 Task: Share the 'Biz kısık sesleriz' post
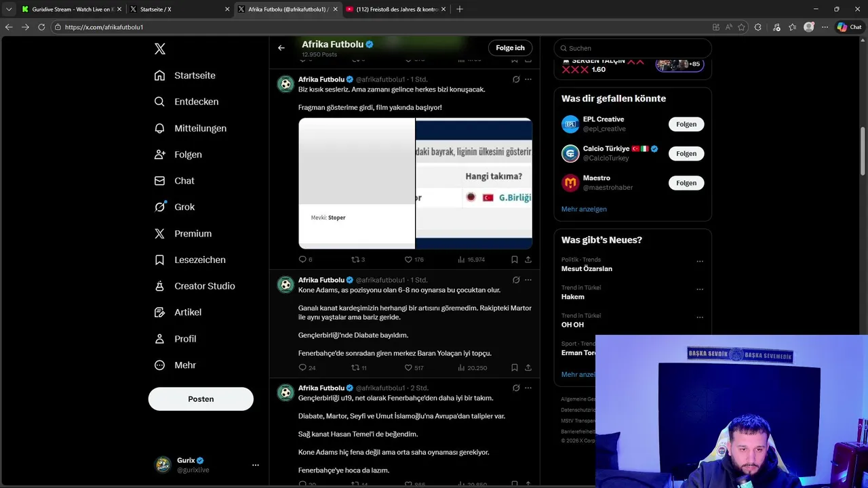pyautogui.click(x=528, y=260)
